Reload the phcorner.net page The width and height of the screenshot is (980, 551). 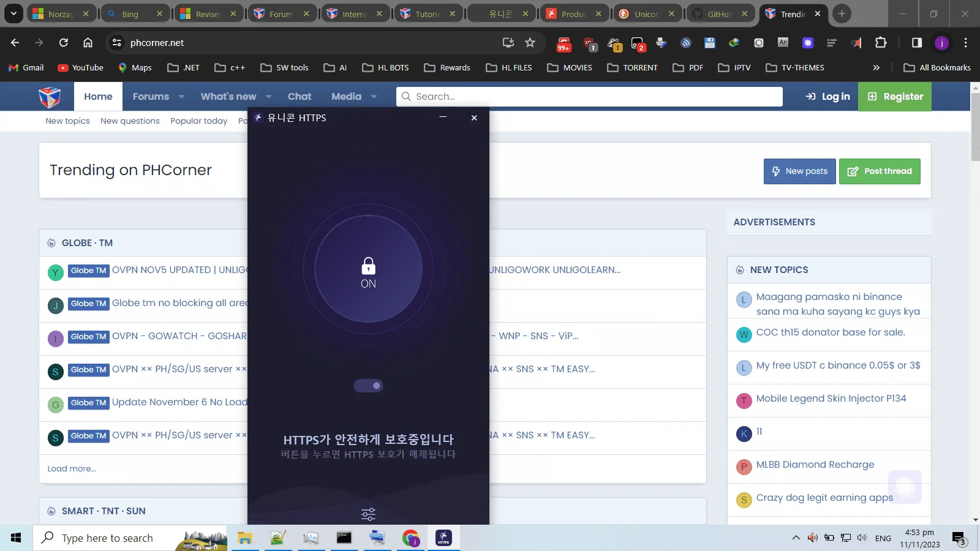coord(64,42)
